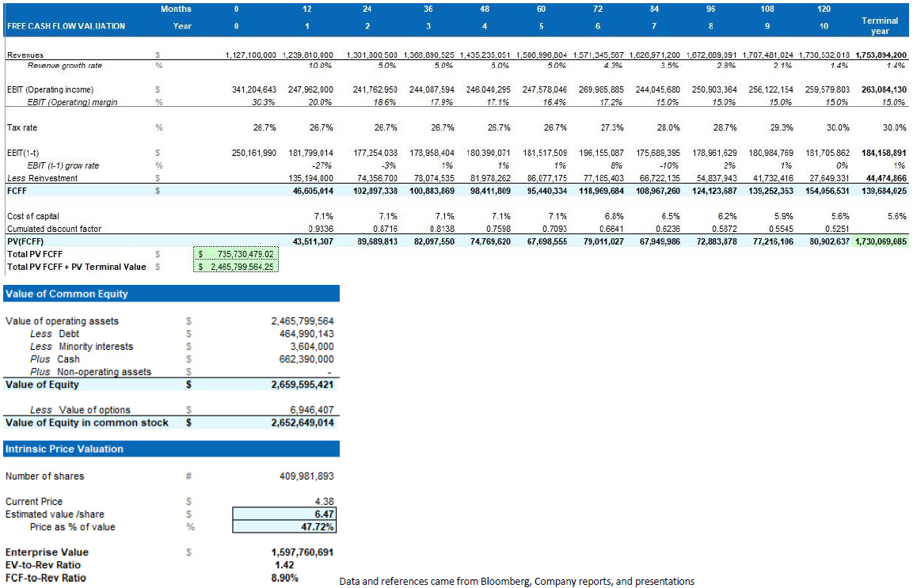Select discount factor 0.5251
Screen dimensions: 917x588
click(836, 230)
